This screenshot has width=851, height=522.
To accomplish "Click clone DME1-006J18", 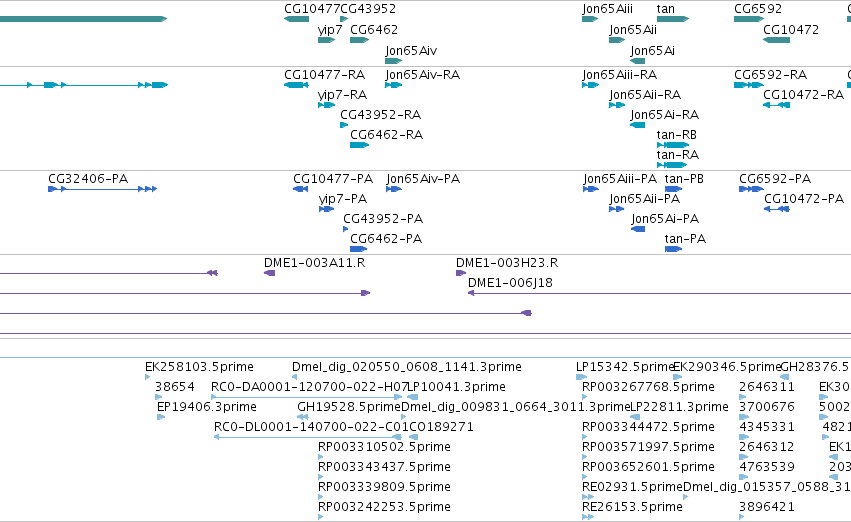I will point(510,283).
